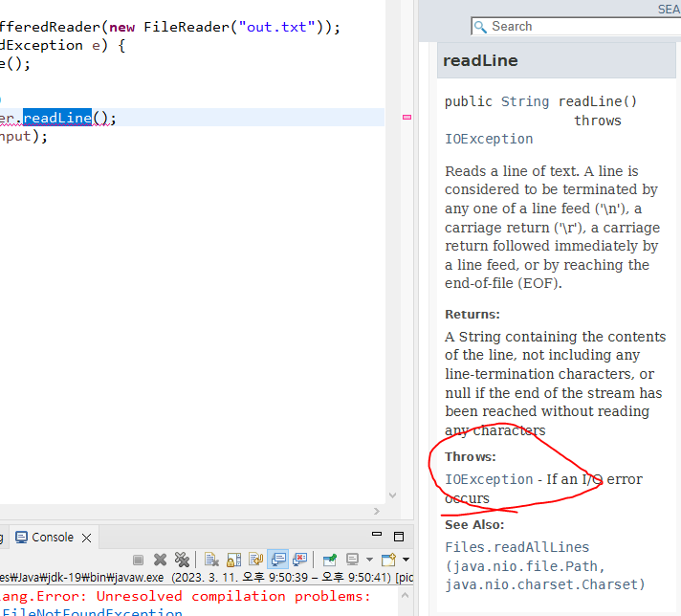
Task: Remove the launch with the single X icon
Action: coord(160,560)
